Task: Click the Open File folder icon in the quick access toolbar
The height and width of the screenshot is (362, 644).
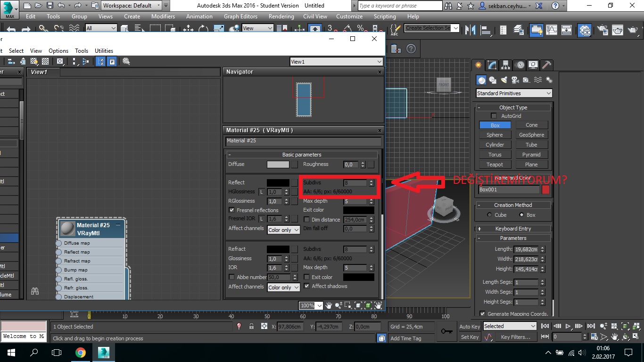Action: (39, 6)
